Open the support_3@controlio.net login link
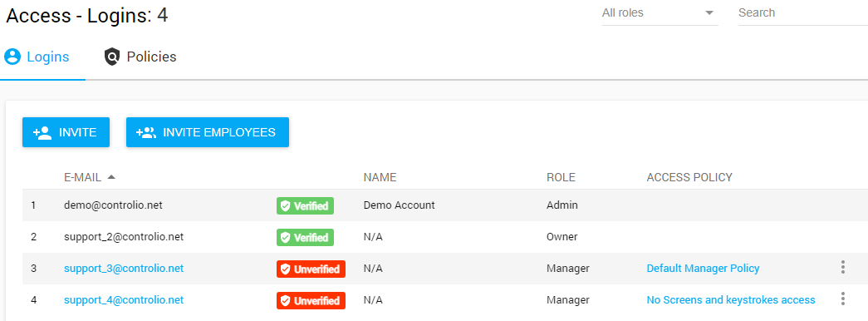Screen dimensions: 868x321 pos(124,269)
